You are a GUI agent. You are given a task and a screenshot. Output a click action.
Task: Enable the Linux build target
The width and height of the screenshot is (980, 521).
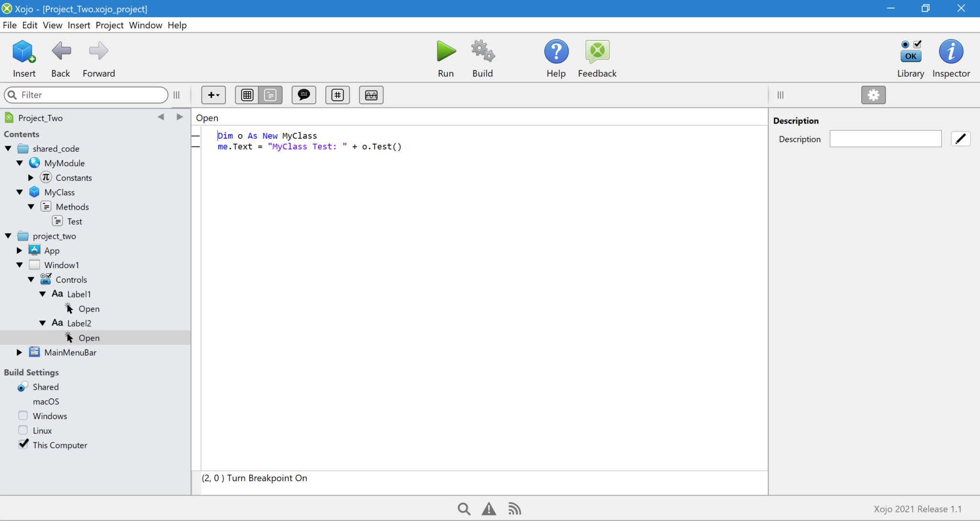coord(23,430)
